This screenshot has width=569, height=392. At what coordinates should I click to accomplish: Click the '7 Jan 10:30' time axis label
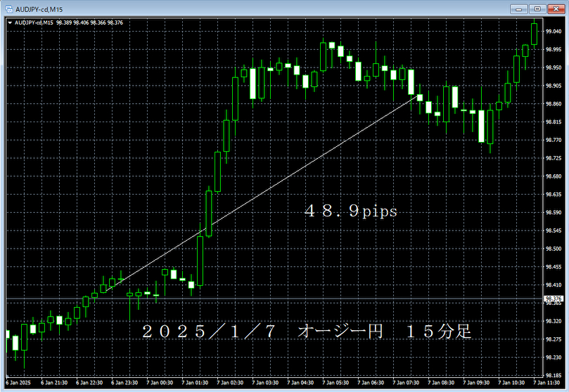(x=511, y=383)
